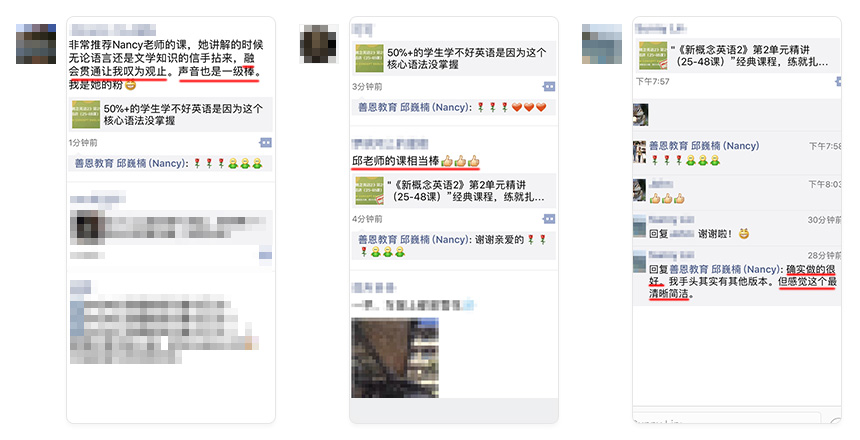The image size is (860, 440).
Task: Open the poster's avatar beside the 下午7:57 post
Action: tap(602, 44)
